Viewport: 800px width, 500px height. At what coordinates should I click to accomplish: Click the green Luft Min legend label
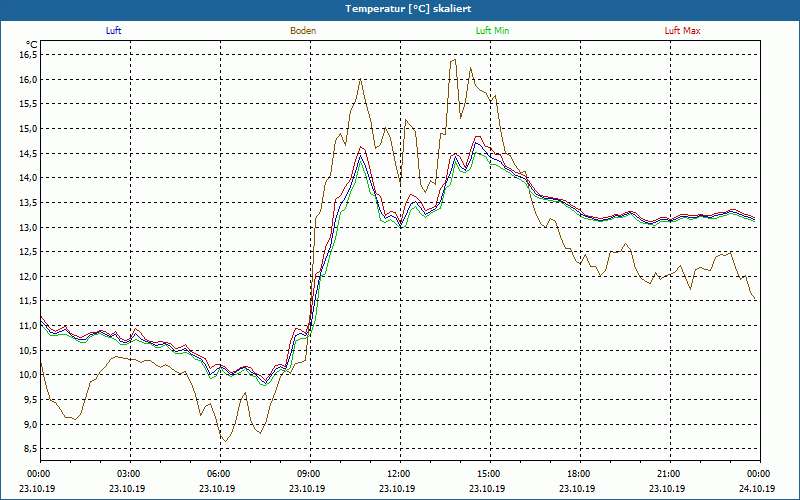point(492,31)
